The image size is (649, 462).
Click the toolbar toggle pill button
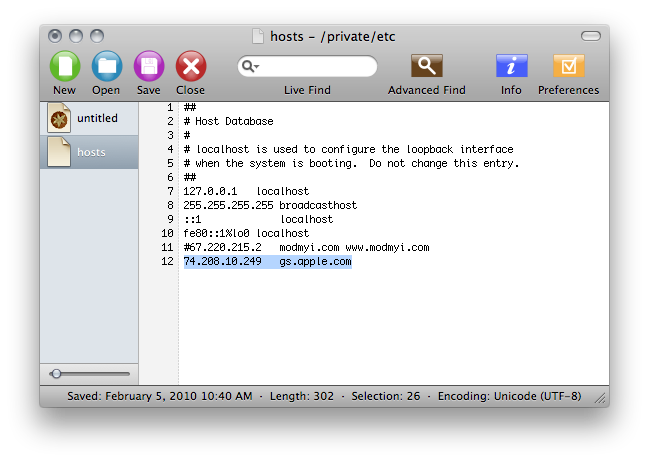[x=591, y=36]
